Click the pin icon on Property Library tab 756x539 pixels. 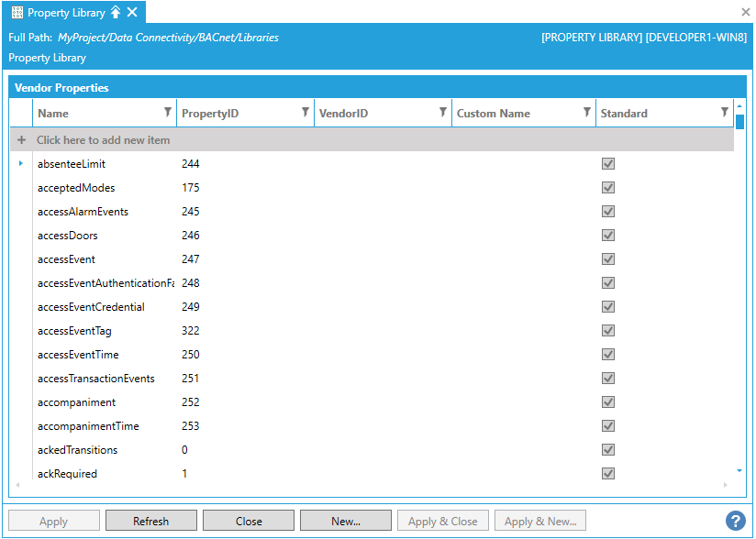pyautogui.click(x=116, y=13)
